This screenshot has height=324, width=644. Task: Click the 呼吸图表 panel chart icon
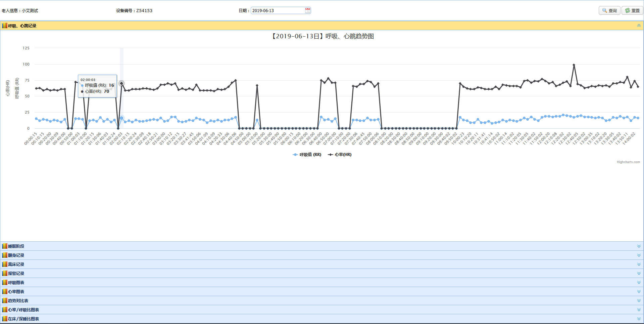pyautogui.click(x=5, y=283)
